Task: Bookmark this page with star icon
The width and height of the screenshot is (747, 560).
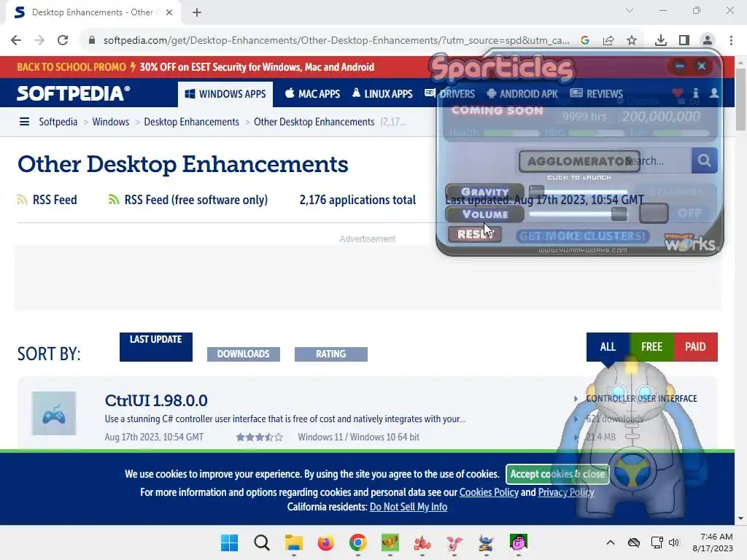Action: click(x=632, y=41)
